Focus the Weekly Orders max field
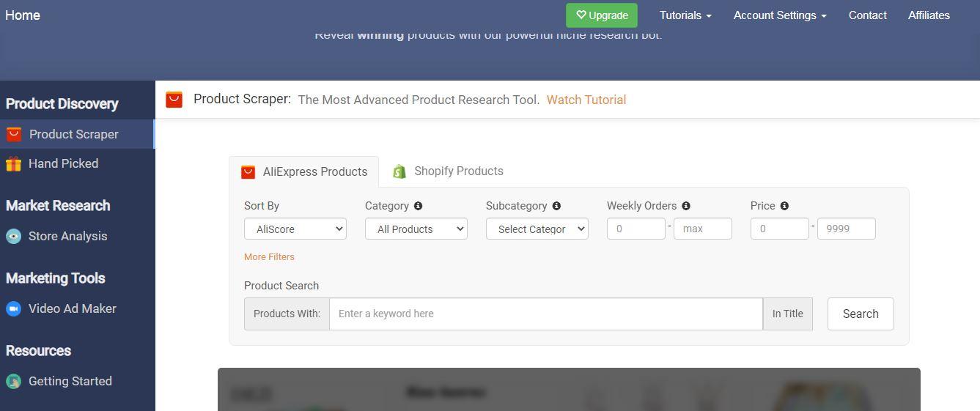The width and height of the screenshot is (980, 411). (x=703, y=229)
